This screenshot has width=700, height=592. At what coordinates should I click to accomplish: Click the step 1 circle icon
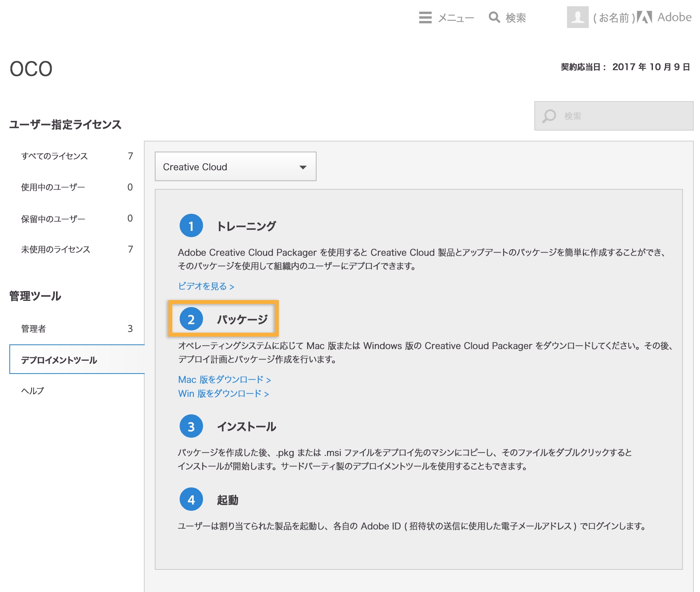coord(191,226)
